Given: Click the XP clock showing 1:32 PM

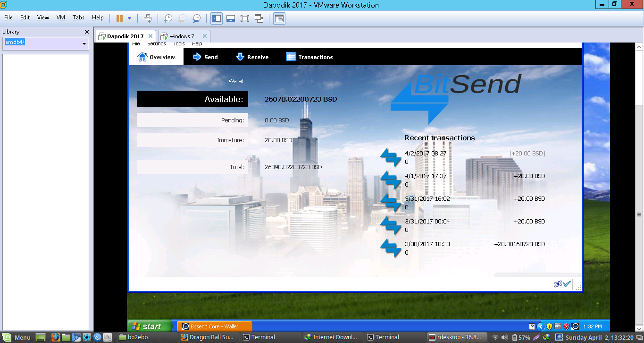Looking at the screenshot, I should click(x=593, y=326).
